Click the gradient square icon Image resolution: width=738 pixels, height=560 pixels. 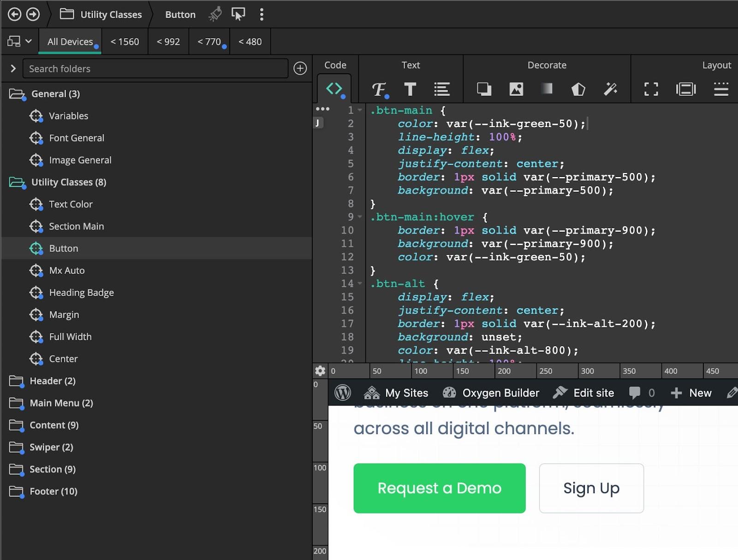[x=547, y=88]
